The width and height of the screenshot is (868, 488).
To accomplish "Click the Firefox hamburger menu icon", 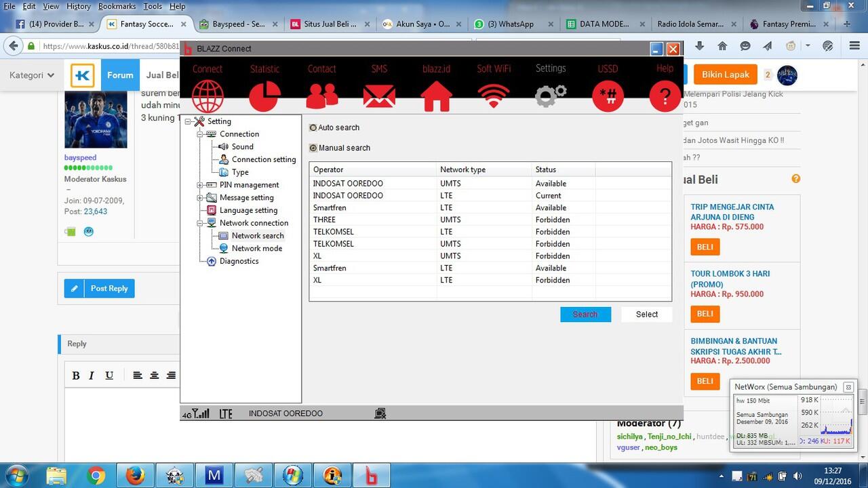I will pyautogui.click(x=854, y=46).
